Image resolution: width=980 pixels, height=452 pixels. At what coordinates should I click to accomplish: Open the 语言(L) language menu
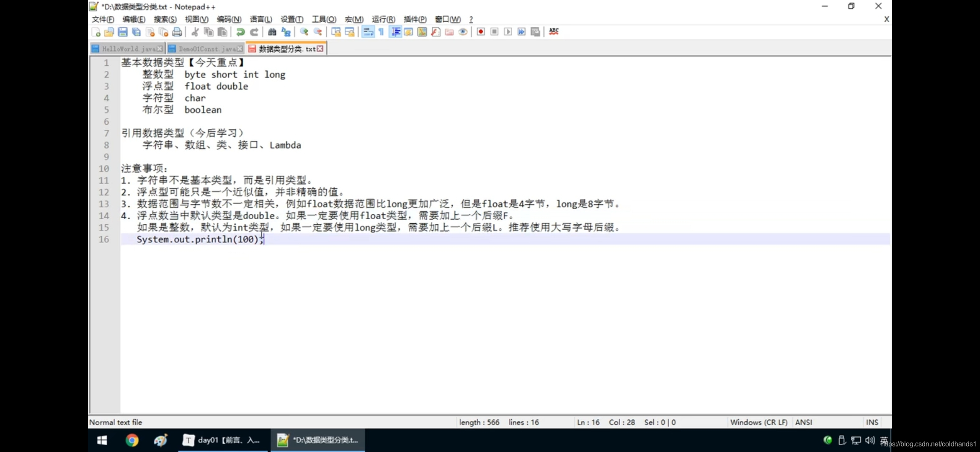260,19
